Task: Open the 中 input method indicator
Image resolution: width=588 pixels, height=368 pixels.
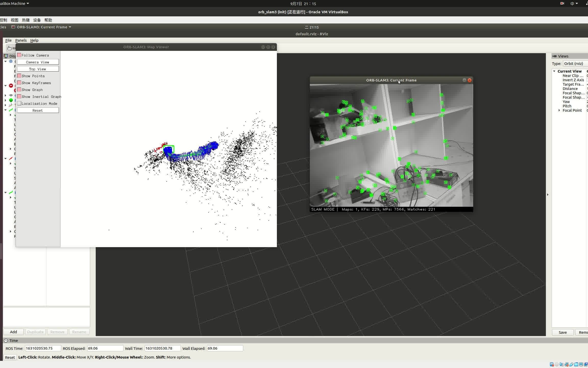Action: 574,4
